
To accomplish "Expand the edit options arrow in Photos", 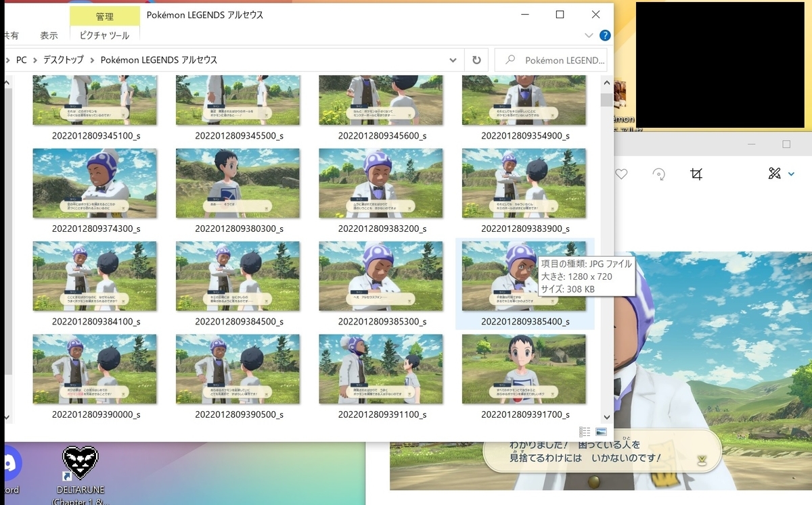I will [792, 174].
